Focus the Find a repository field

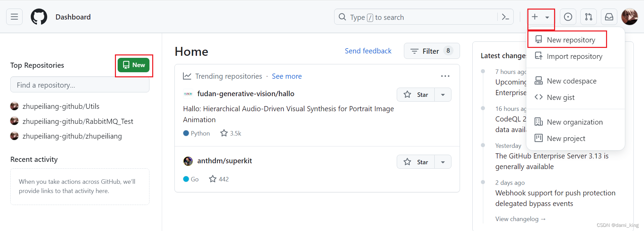80,85
